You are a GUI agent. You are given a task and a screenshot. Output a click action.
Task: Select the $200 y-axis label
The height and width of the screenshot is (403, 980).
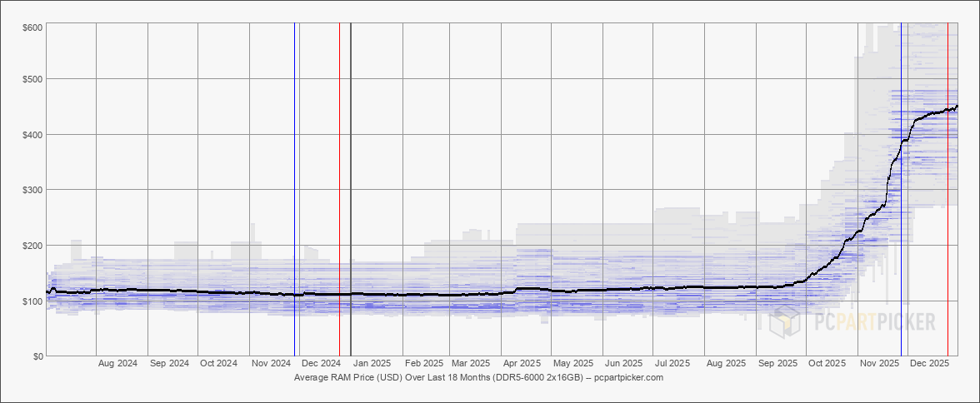(x=33, y=246)
